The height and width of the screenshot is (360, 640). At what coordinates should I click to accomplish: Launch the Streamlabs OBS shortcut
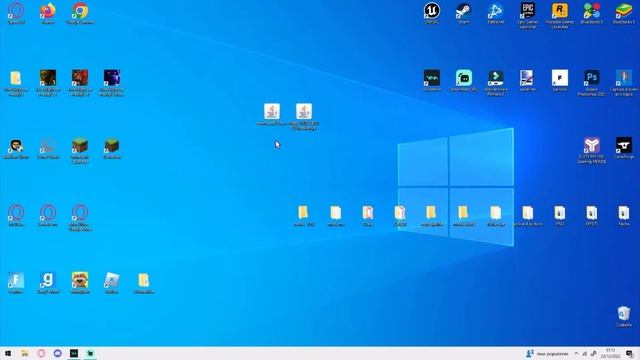464,78
